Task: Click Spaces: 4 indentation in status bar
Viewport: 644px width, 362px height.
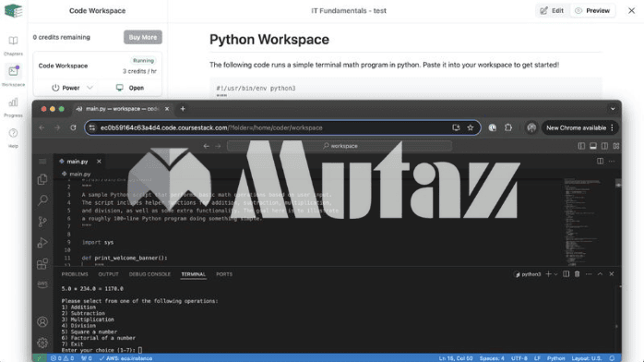Action: click(492, 358)
